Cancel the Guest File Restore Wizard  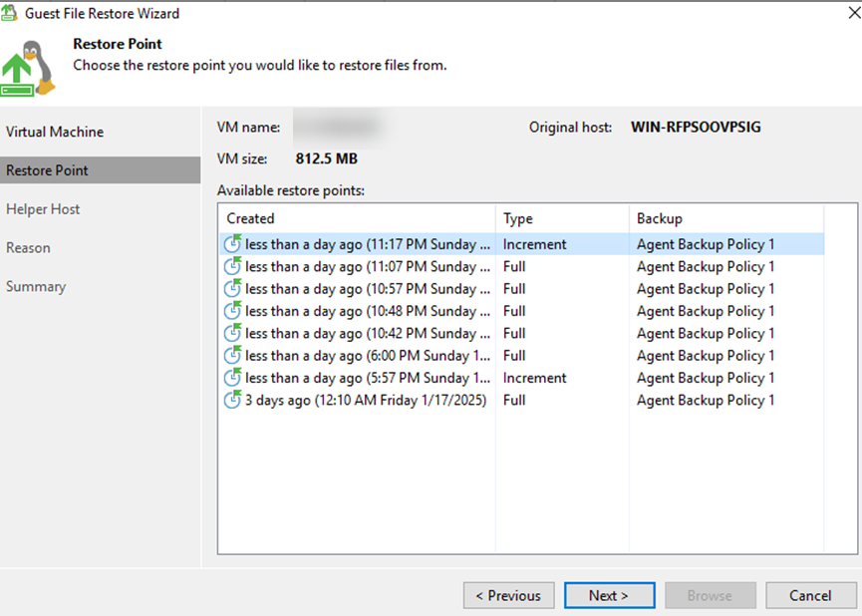tap(810, 595)
